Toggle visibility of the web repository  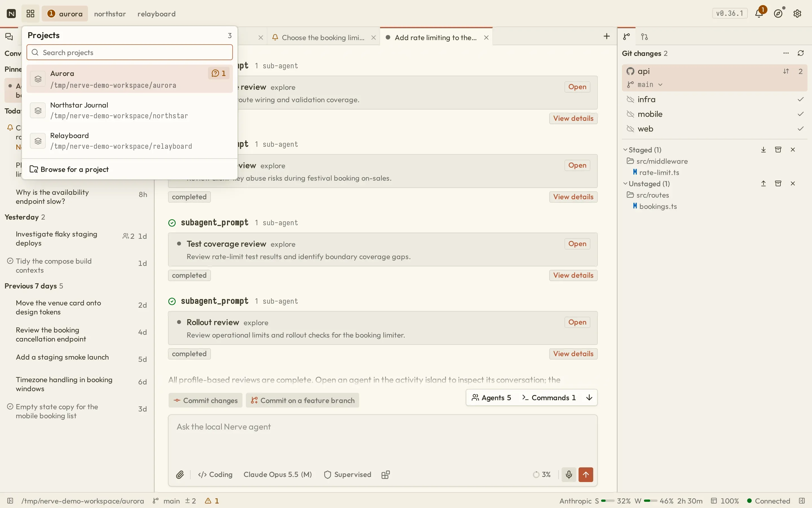click(x=630, y=129)
